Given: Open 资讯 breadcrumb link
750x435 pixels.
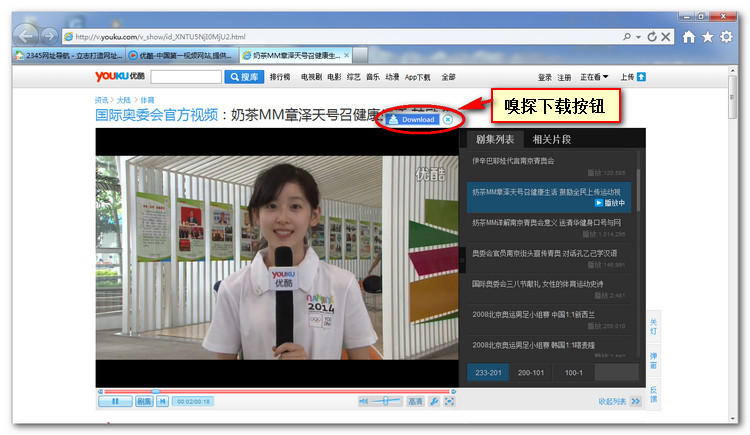Looking at the screenshot, I should point(101,100).
